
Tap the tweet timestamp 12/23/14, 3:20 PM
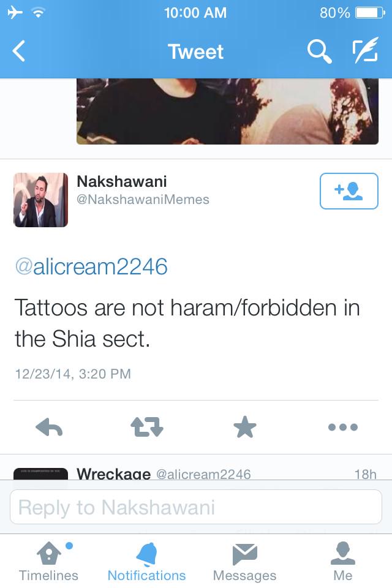point(73,374)
